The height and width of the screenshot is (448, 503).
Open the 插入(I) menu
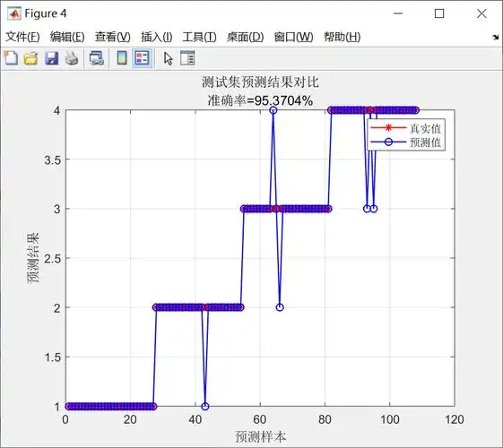[157, 37]
